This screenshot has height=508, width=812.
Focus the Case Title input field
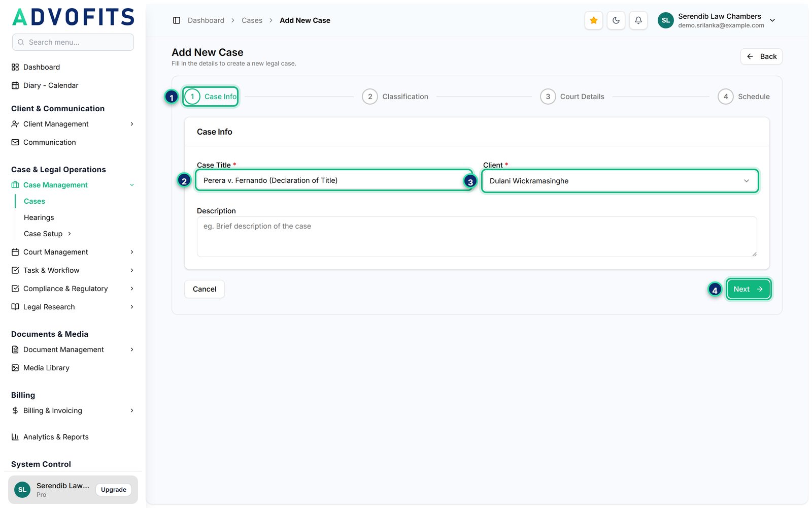pos(334,180)
